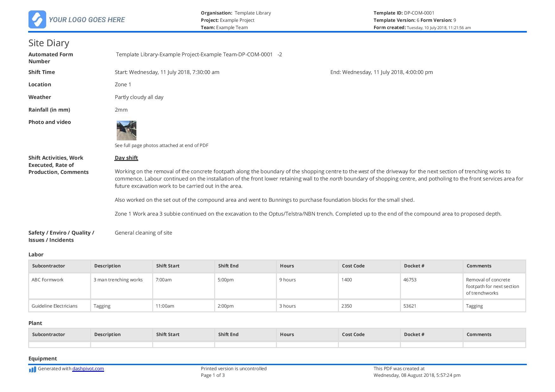Click the Dashpivot bar-chart icon in the footer
Image resolution: width=555 pixels, height=392 pixels.
[32, 370]
